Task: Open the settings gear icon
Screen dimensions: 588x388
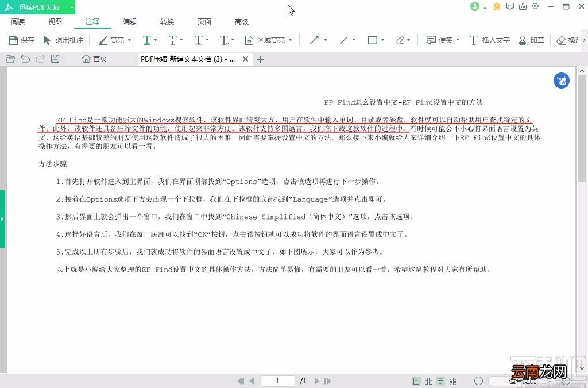Action: [x=536, y=6]
